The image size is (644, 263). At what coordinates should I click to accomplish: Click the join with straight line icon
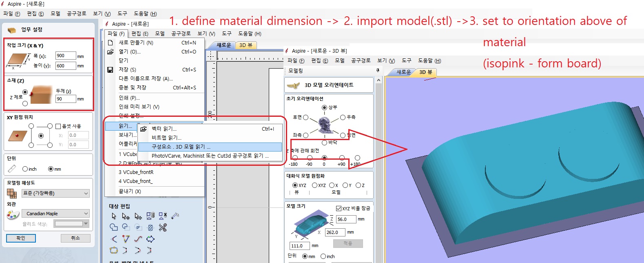click(x=125, y=250)
